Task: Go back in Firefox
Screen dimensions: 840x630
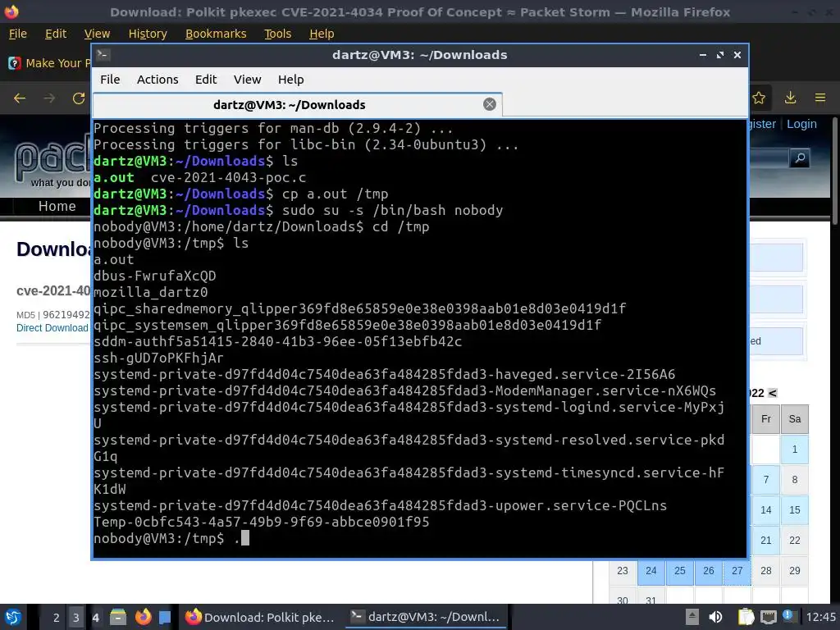Action: [x=20, y=98]
